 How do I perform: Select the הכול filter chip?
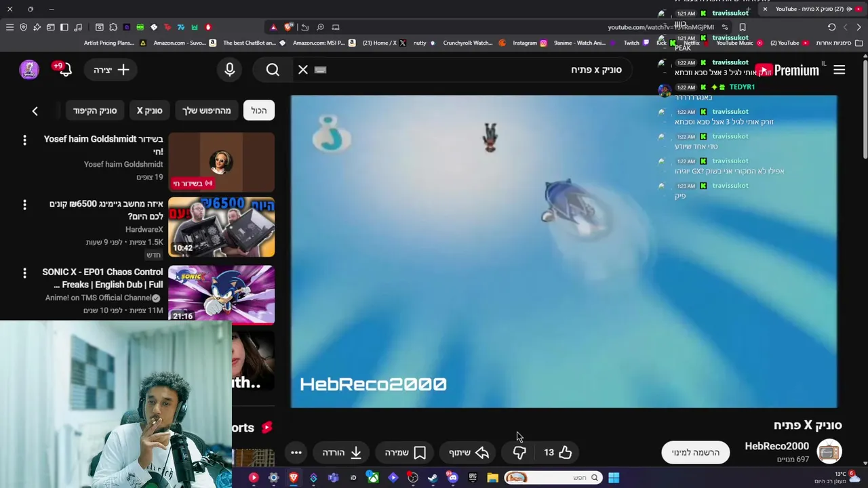pyautogui.click(x=259, y=110)
